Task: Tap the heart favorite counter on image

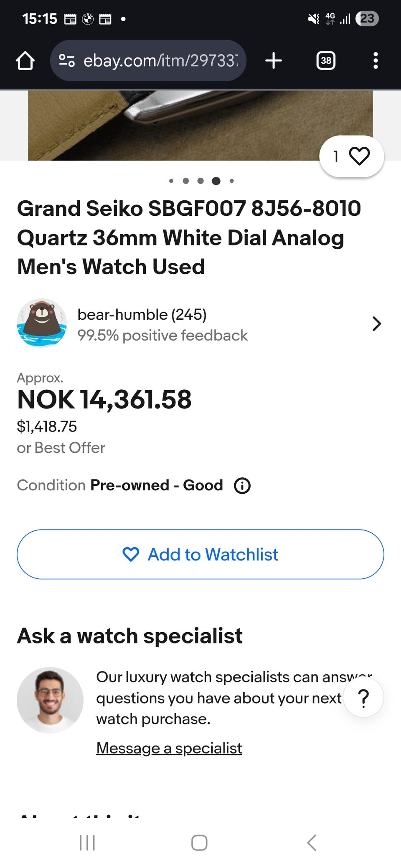Action: (x=351, y=156)
